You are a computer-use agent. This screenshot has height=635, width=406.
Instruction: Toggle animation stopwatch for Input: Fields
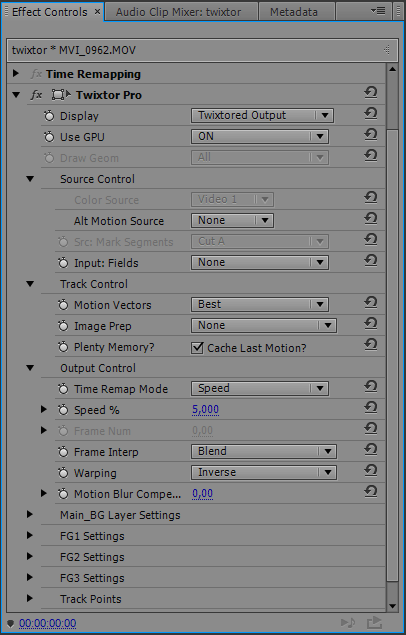(63, 263)
